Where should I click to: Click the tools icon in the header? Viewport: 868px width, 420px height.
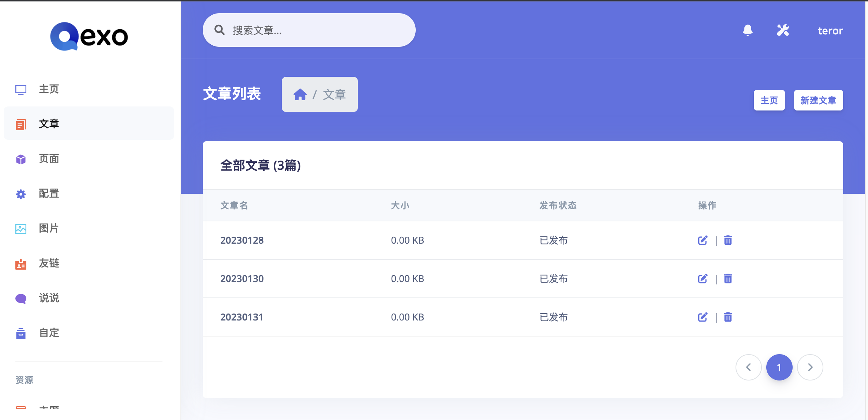tap(783, 30)
